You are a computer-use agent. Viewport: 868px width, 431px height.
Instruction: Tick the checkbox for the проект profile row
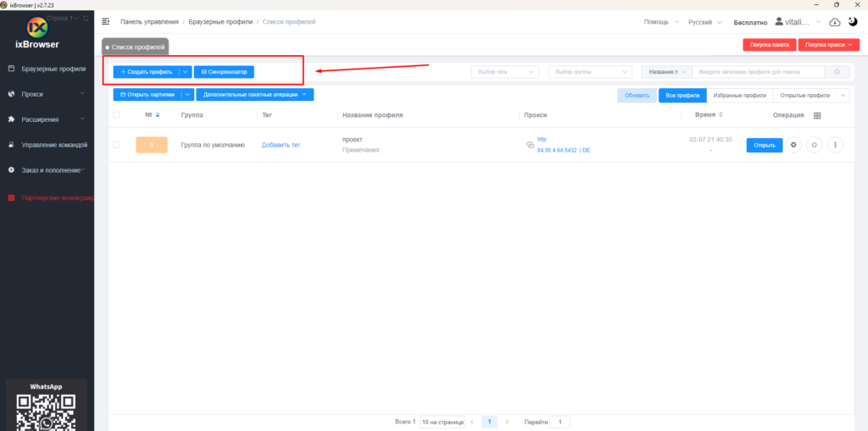pos(116,145)
